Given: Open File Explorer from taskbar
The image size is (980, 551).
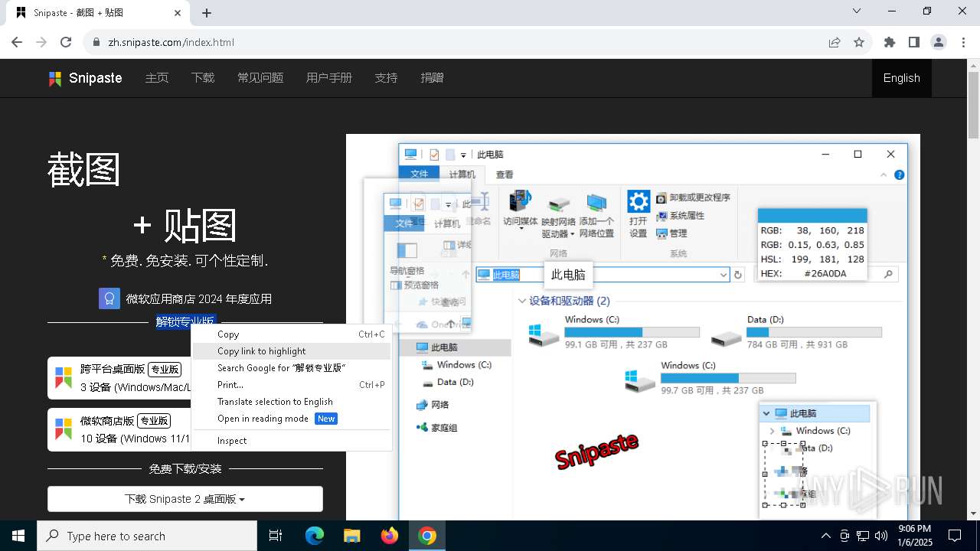Looking at the screenshot, I should click(x=352, y=536).
